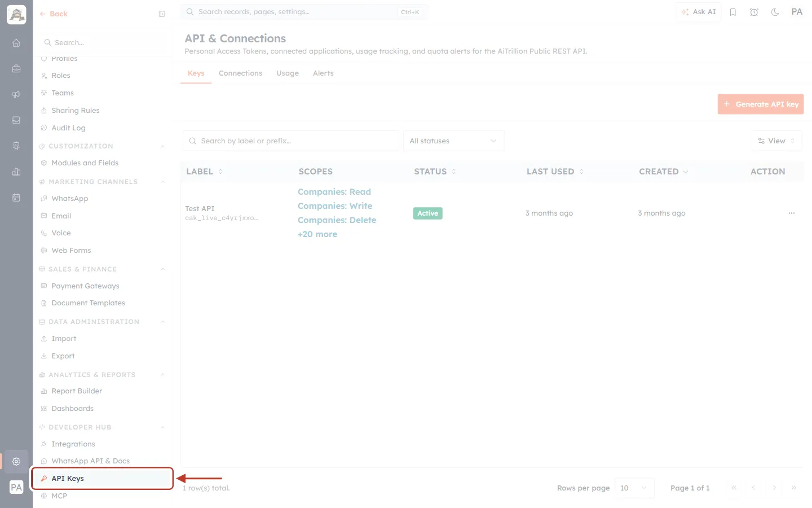Click the app logo icon
This screenshot has width=812, height=508.
16,15
